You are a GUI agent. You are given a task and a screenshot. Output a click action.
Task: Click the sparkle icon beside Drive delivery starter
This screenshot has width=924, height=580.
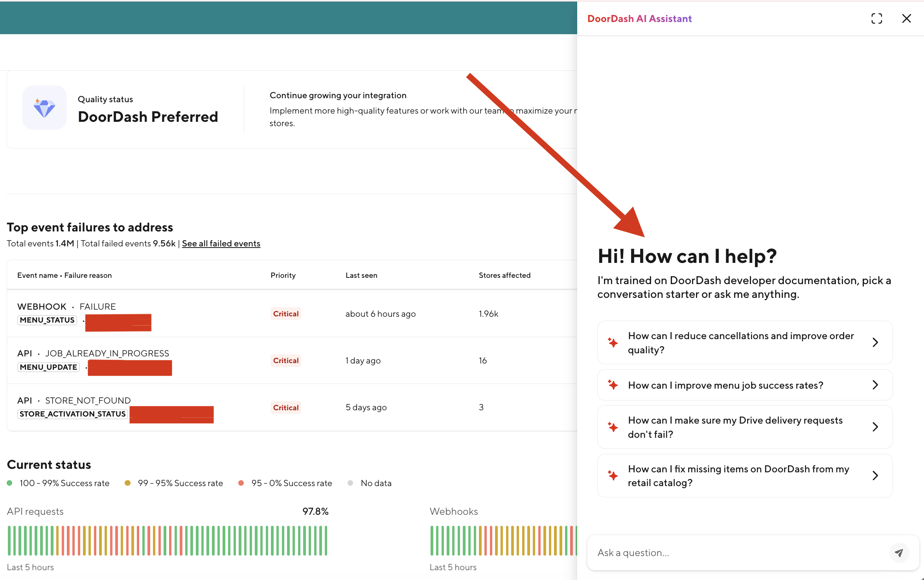coord(613,427)
